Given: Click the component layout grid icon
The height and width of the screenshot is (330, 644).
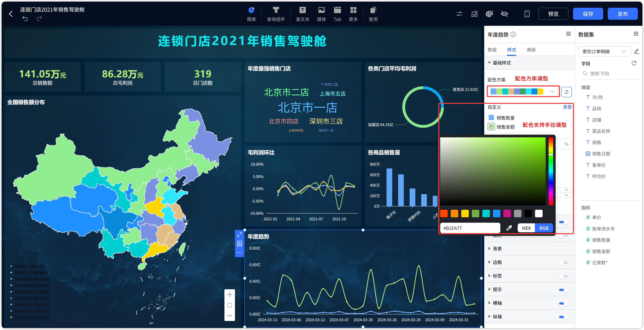Looking at the screenshot, I should (x=474, y=14).
